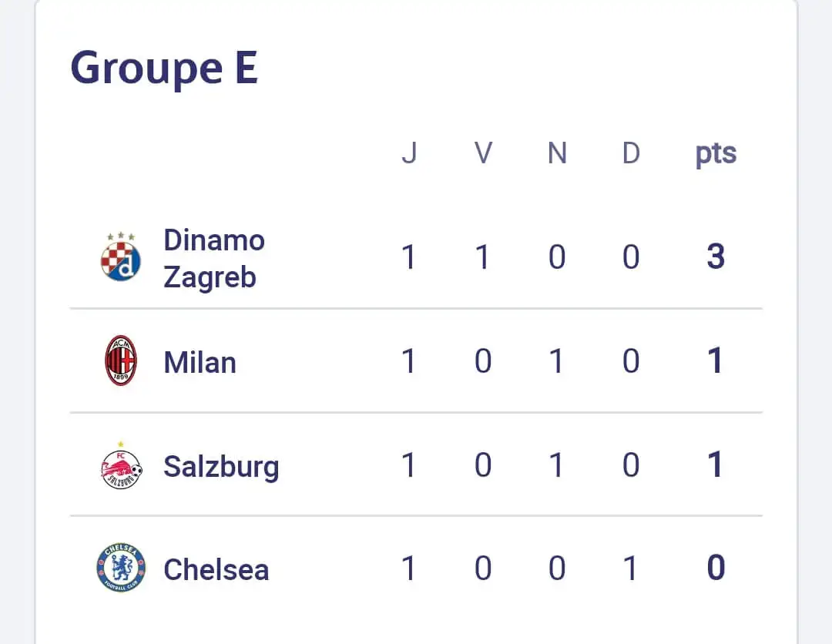Click the V column header
832x644 pixels.
pyautogui.click(x=483, y=153)
